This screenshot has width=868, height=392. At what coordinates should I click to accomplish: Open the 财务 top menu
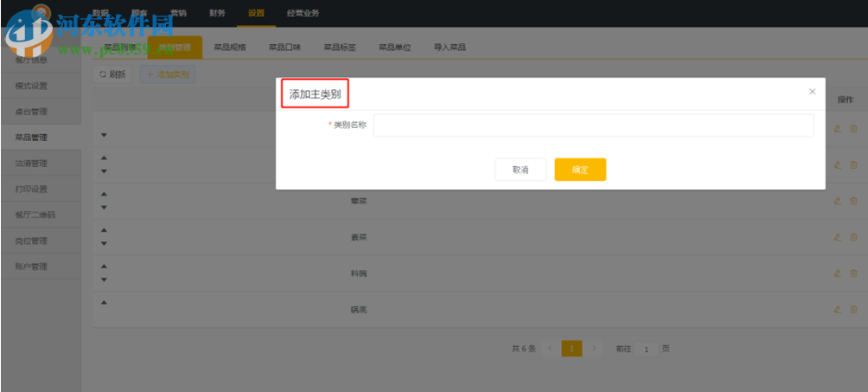217,13
